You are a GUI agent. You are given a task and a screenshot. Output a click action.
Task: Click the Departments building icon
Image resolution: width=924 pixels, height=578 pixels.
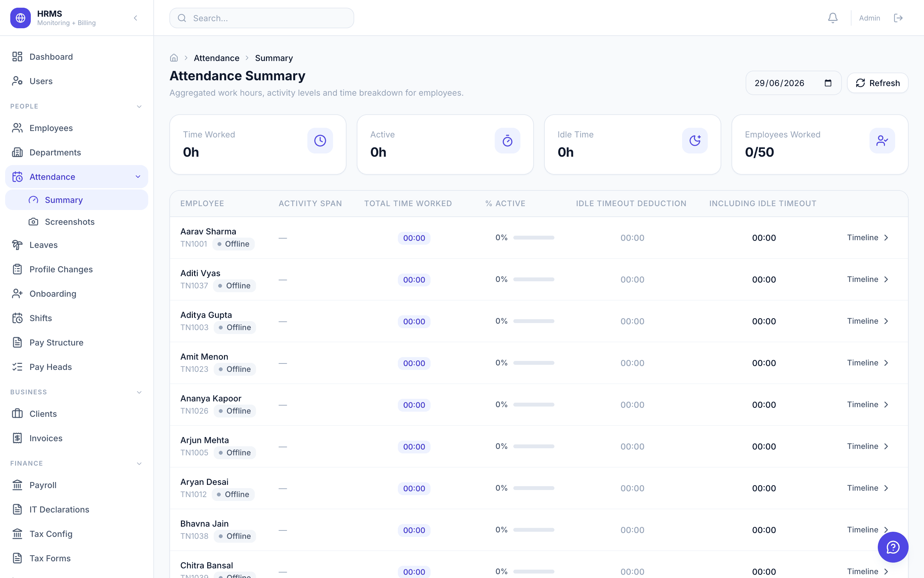click(x=17, y=153)
